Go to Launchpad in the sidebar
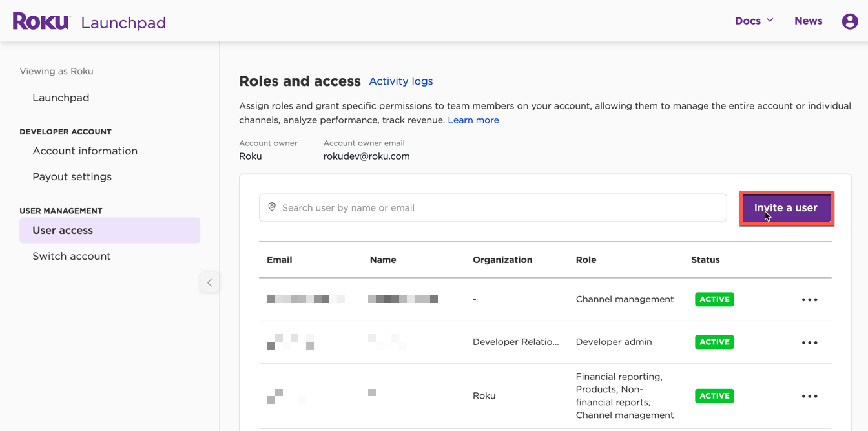Viewport: 868px width, 431px height. [61, 98]
